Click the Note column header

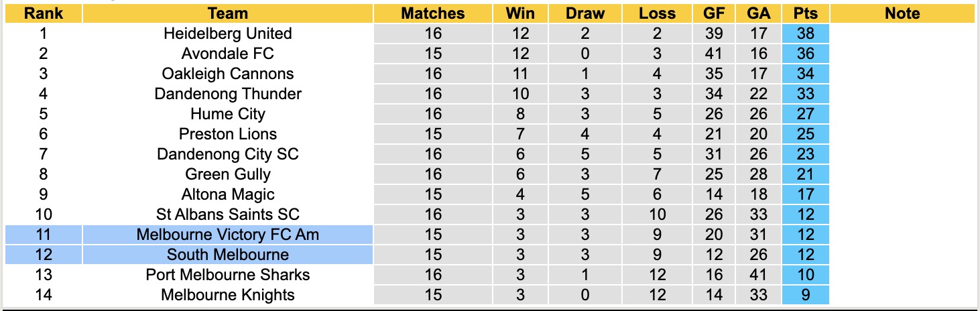pos(902,13)
